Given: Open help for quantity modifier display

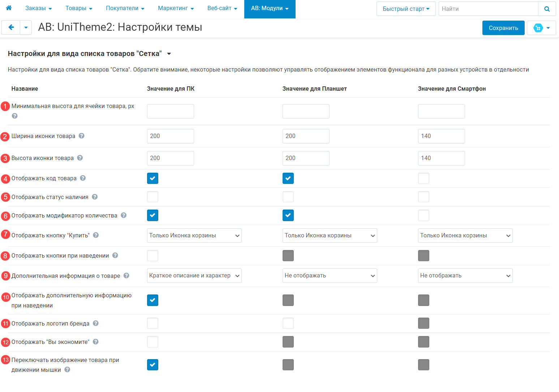Looking at the screenshot, I should coord(124,215).
